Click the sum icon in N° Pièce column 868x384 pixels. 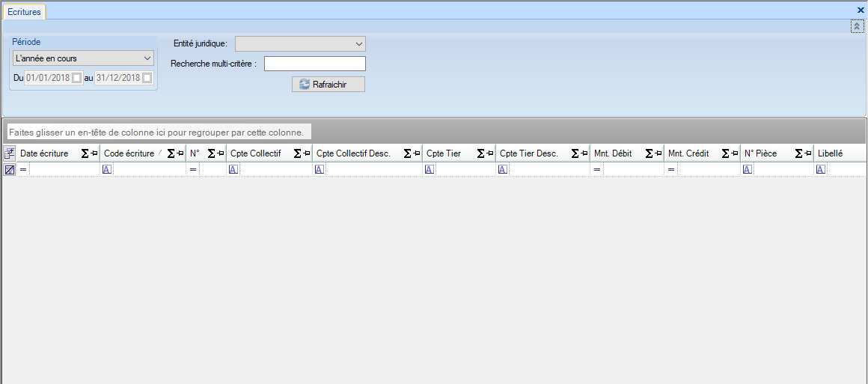798,153
